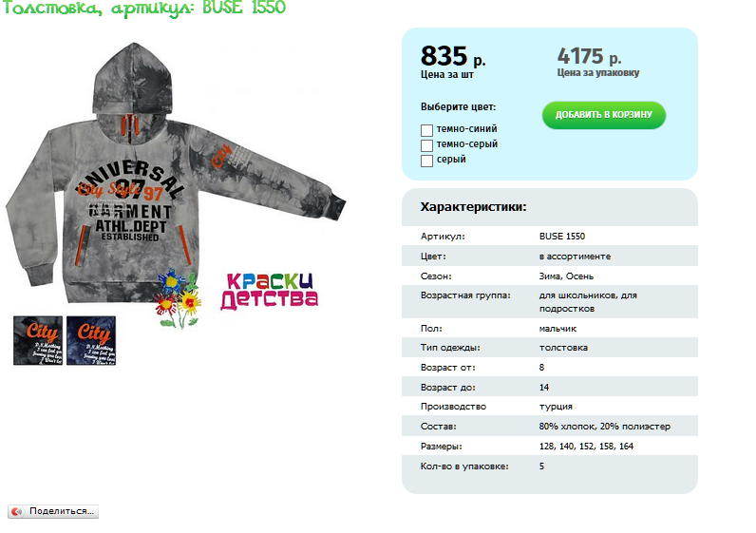This screenshot has height=533, width=756.
Task: Click the Характеристики section heading
Action: click(474, 207)
